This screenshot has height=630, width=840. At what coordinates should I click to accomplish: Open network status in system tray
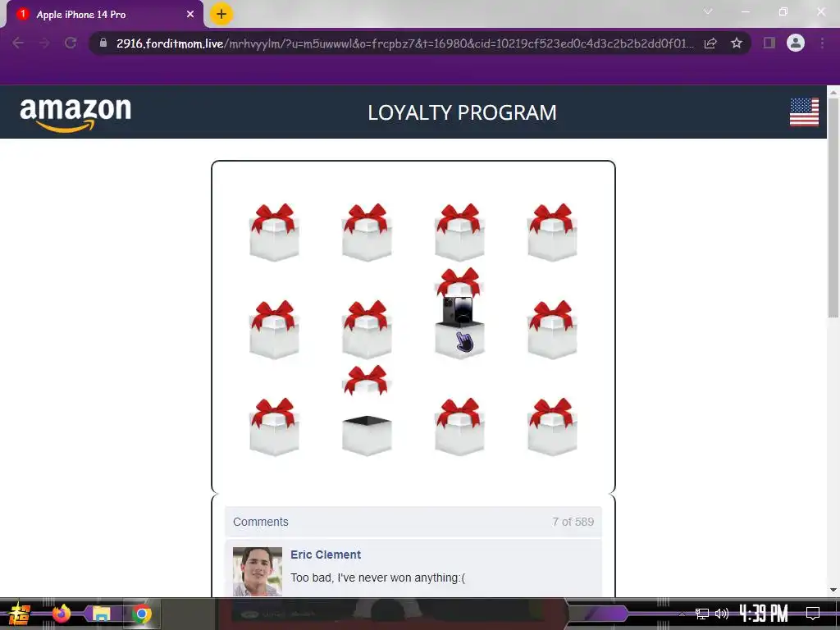702,614
